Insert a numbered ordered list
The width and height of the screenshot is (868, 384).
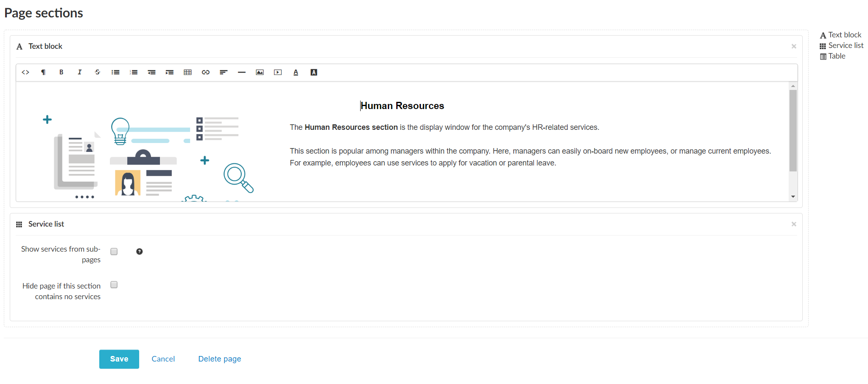[134, 72]
